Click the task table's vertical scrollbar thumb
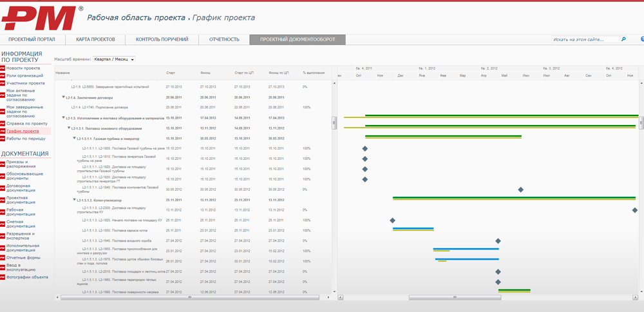This screenshot has height=312, width=644. [334, 123]
